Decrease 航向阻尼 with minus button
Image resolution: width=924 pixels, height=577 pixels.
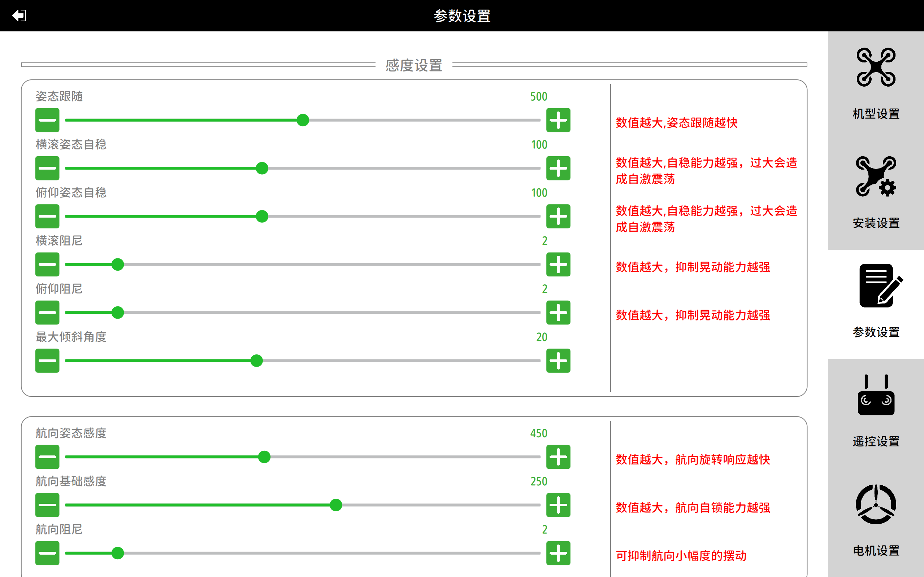[47, 553]
